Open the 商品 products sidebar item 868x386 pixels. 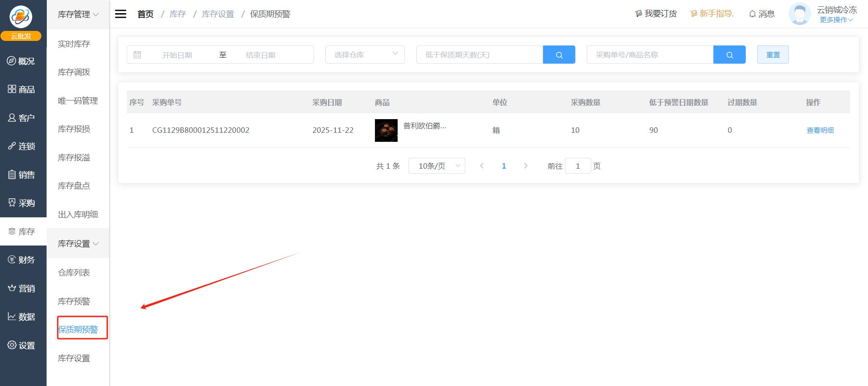[21, 90]
